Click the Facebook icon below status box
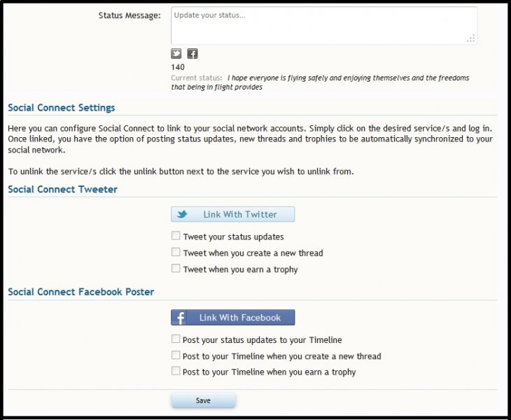This screenshot has width=511, height=420. pyautogui.click(x=192, y=54)
